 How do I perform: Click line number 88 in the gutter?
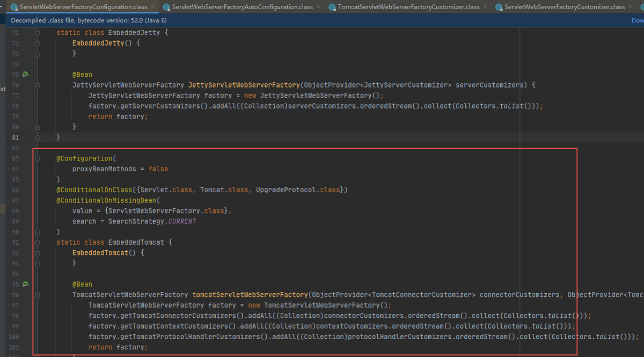coord(15,211)
